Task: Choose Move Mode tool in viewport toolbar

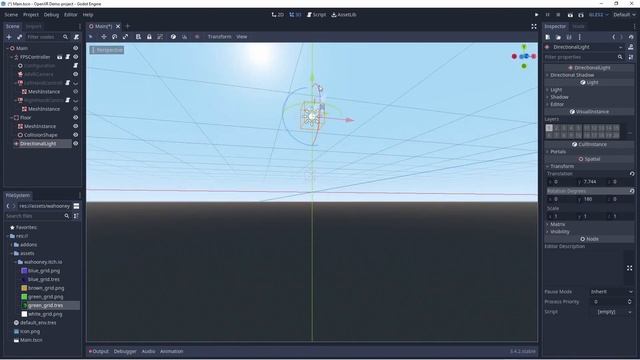Action: pyautogui.click(x=104, y=37)
